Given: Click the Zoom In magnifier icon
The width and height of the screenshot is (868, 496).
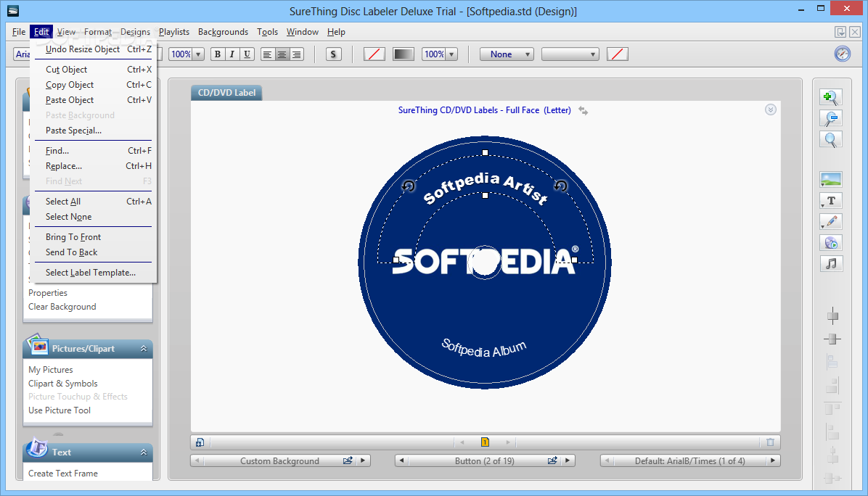Looking at the screenshot, I should coord(830,97).
